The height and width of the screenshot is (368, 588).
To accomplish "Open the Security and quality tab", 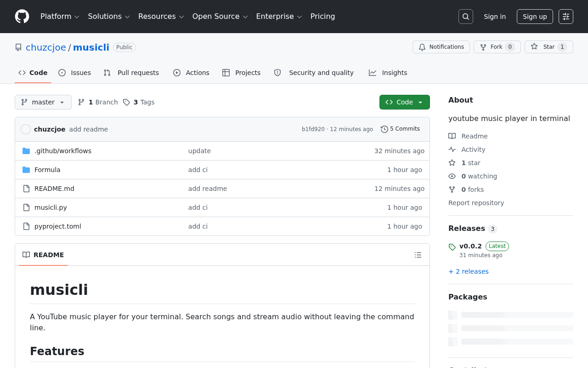I will (x=314, y=73).
